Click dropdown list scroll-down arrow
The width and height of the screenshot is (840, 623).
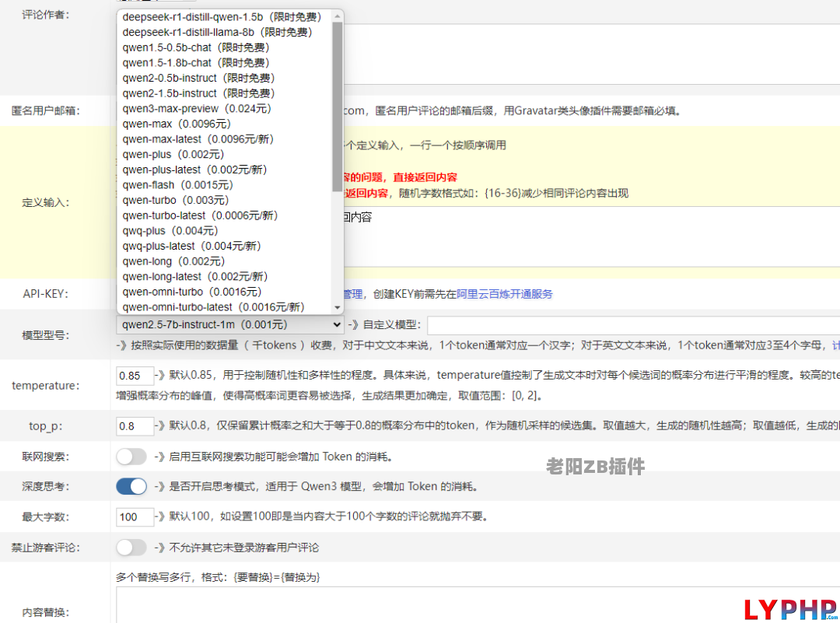[337, 307]
